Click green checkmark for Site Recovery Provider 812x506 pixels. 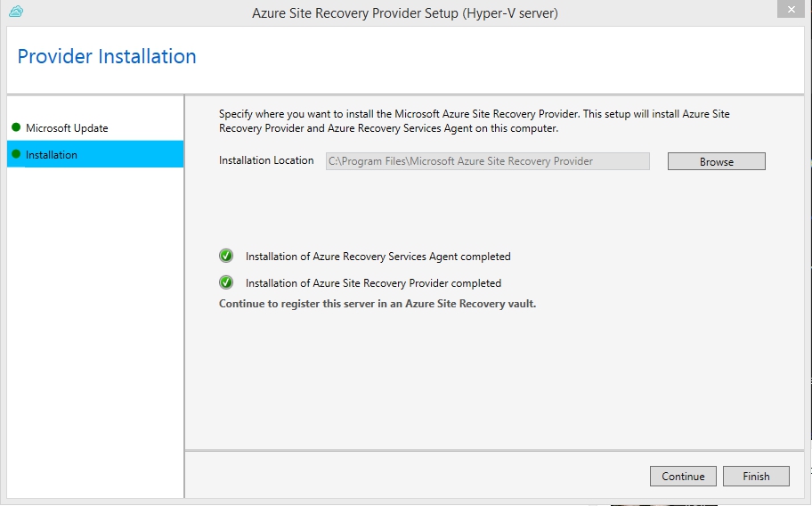pyautogui.click(x=226, y=283)
